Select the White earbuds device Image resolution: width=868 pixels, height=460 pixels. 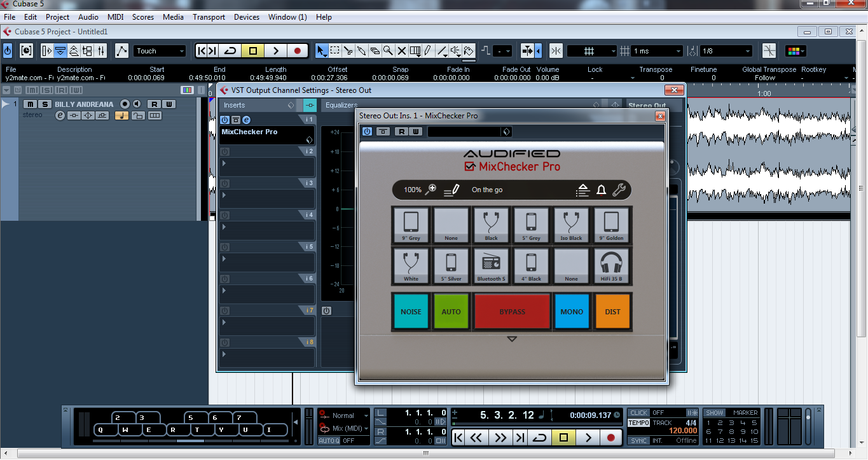411,266
